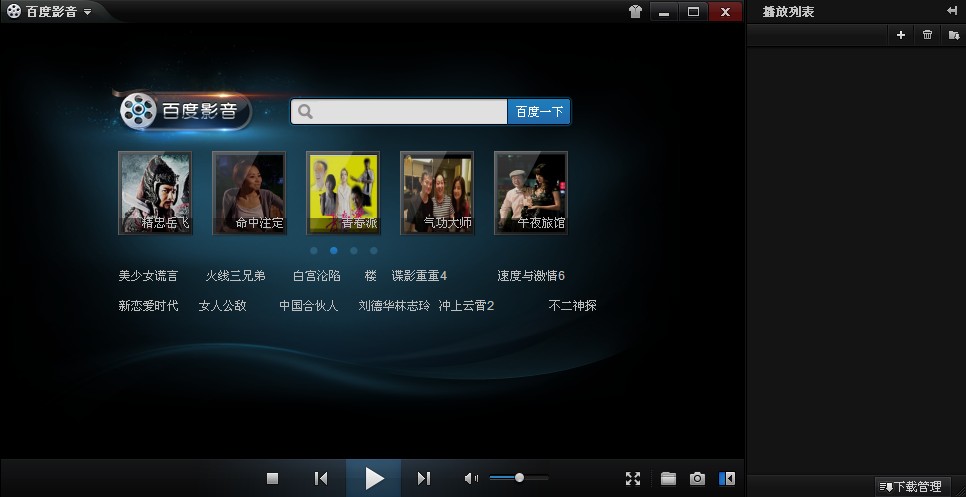
Task: Open the 气功大师 movie thumbnail
Action: point(437,193)
